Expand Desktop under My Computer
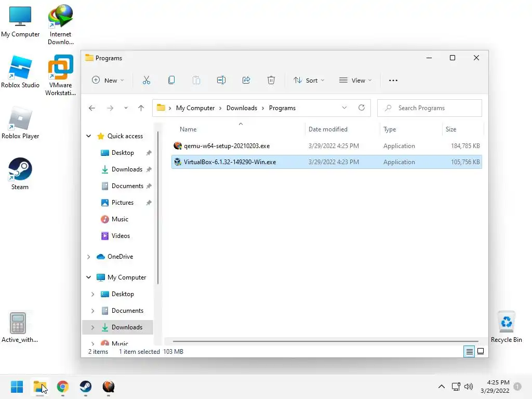Viewport: 532px width, 399px height. coord(92,294)
